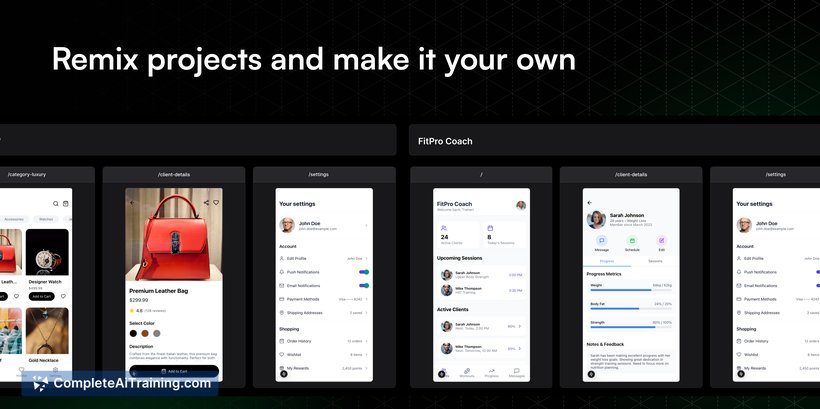Open the trainer avatar beside the FitPro Coach title
This screenshot has width=820, height=409.
521,206
